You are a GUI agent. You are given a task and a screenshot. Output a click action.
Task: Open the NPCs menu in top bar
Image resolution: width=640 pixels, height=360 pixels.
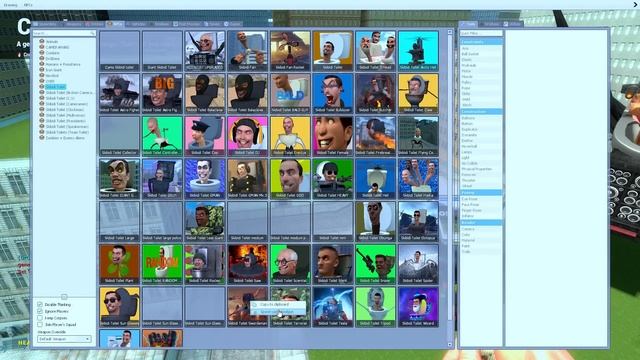(28, 5)
